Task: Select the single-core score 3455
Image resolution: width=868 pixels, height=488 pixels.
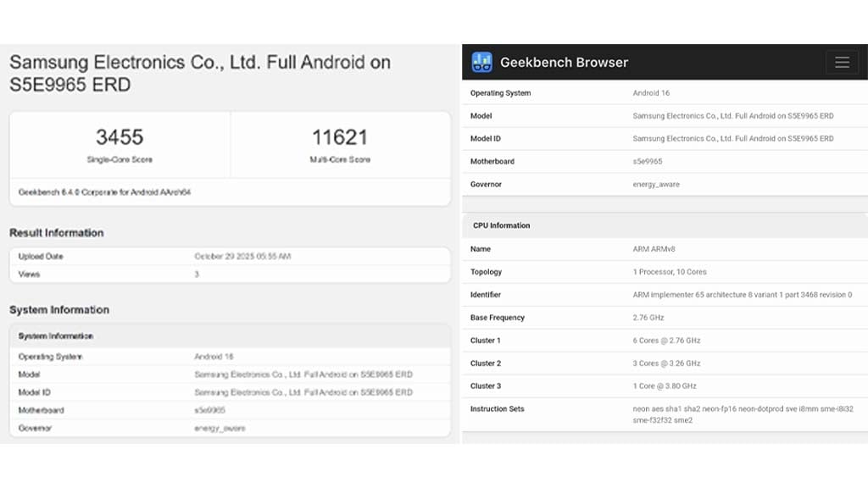Action: (x=120, y=137)
